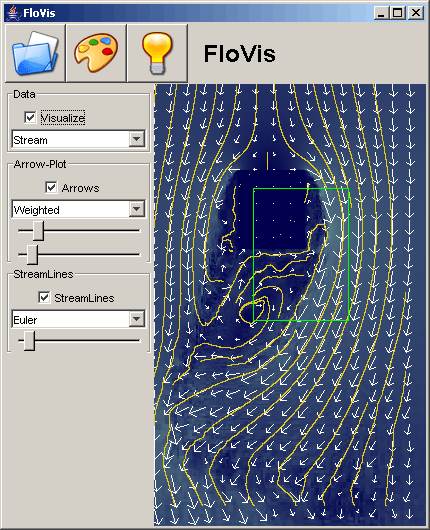
Task: Close the FloVis window
Action: click(x=416, y=13)
